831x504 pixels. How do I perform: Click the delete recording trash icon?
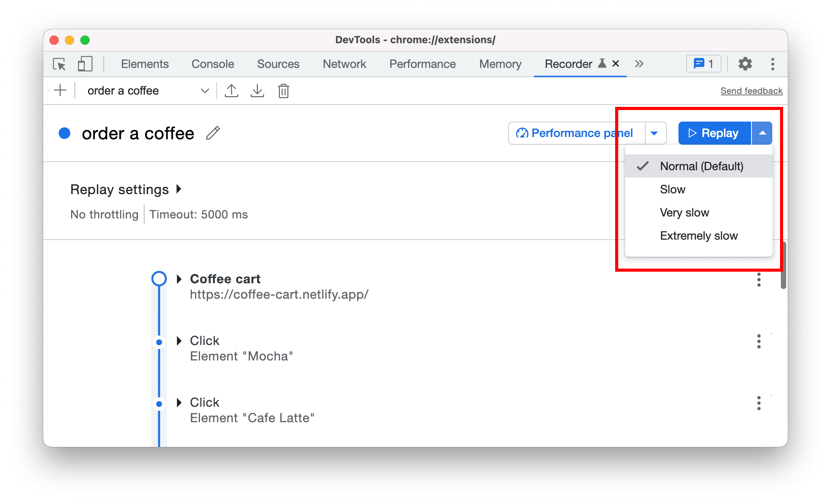[x=284, y=91]
